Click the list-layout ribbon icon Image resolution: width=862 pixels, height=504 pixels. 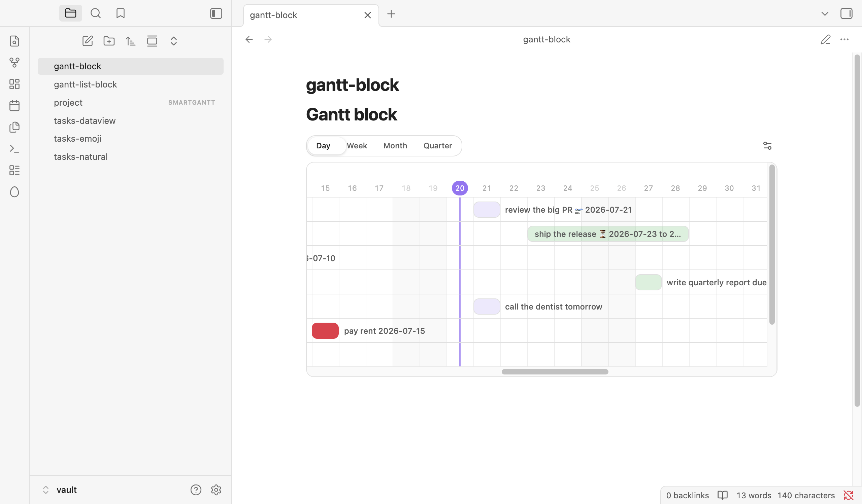pos(14,170)
